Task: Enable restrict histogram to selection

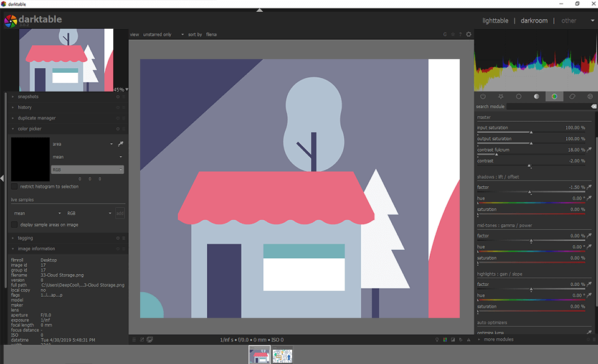Action: point(14,187)
